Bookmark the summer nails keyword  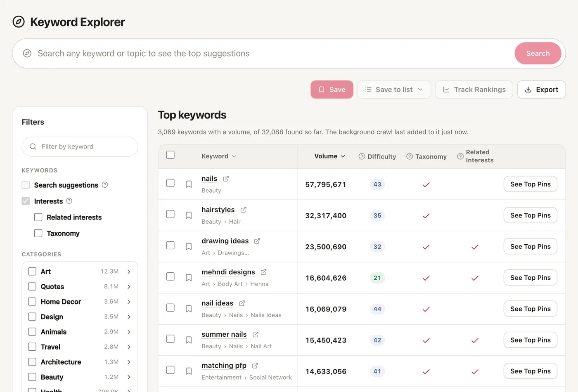click(x=189, y=340)
